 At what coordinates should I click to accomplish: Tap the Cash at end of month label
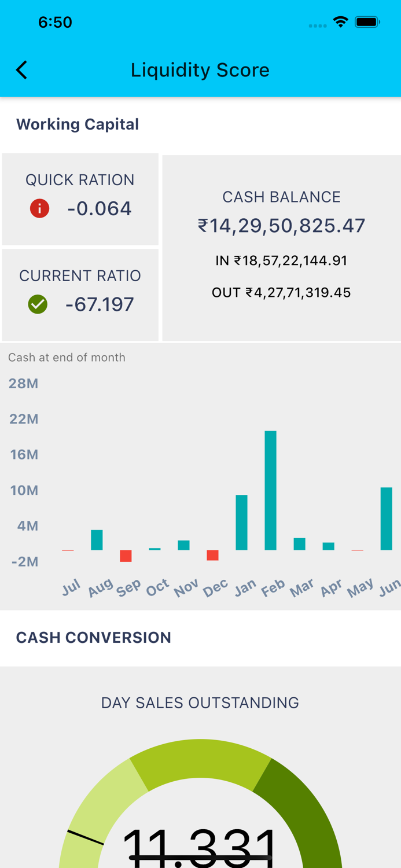coord(67,358)
